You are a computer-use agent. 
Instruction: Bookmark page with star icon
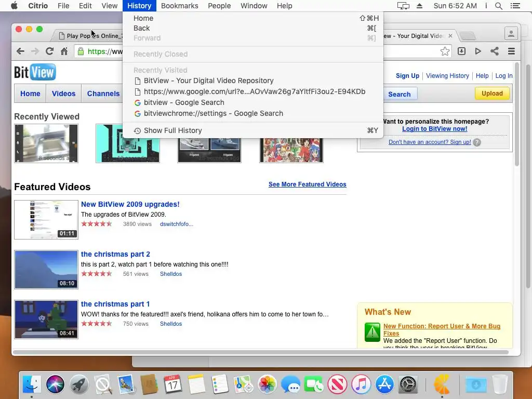445,51
